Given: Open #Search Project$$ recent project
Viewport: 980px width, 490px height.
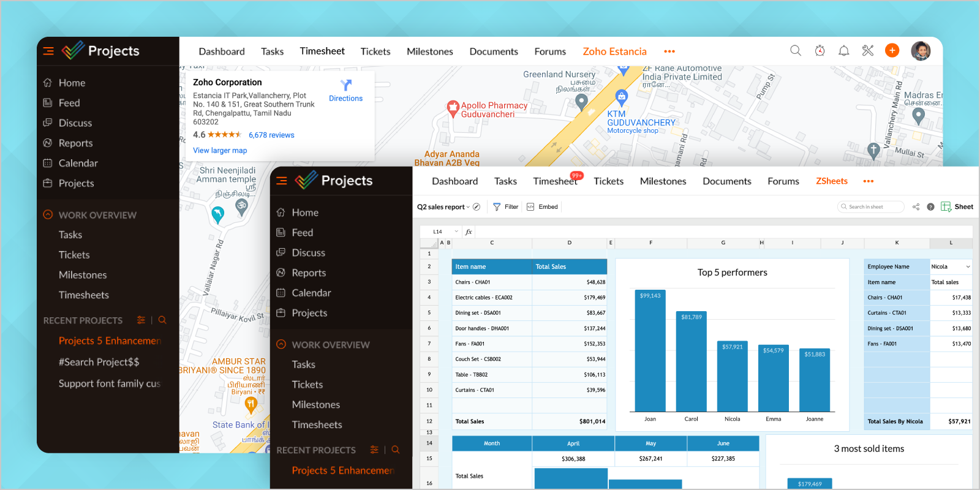Looking at the screenshot, I should point(99,362).
